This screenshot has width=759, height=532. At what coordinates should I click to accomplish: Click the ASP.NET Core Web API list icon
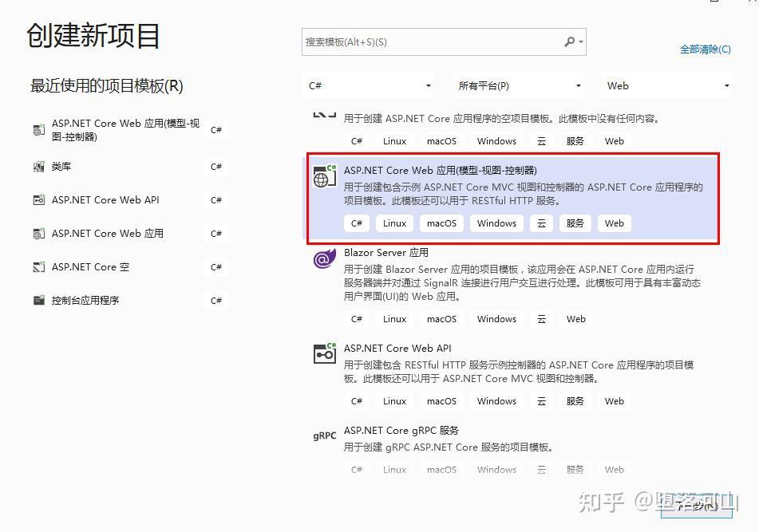click(325, 353)
